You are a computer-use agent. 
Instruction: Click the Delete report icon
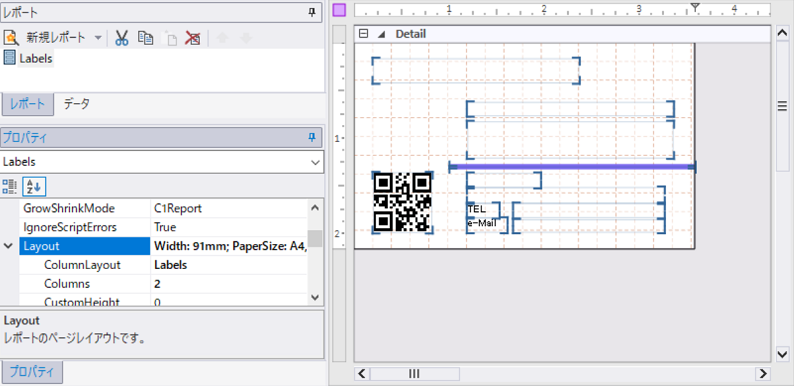click(192, 38)
